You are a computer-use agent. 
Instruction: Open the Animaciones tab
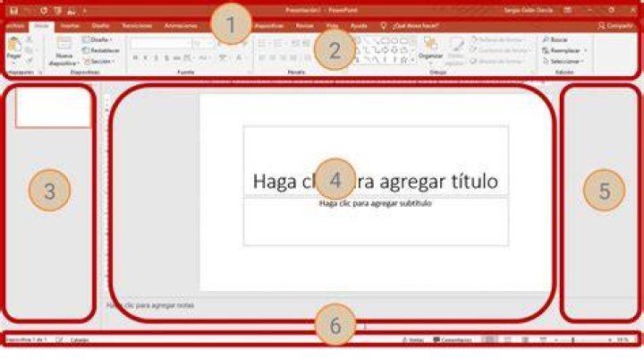click(181, 25)
